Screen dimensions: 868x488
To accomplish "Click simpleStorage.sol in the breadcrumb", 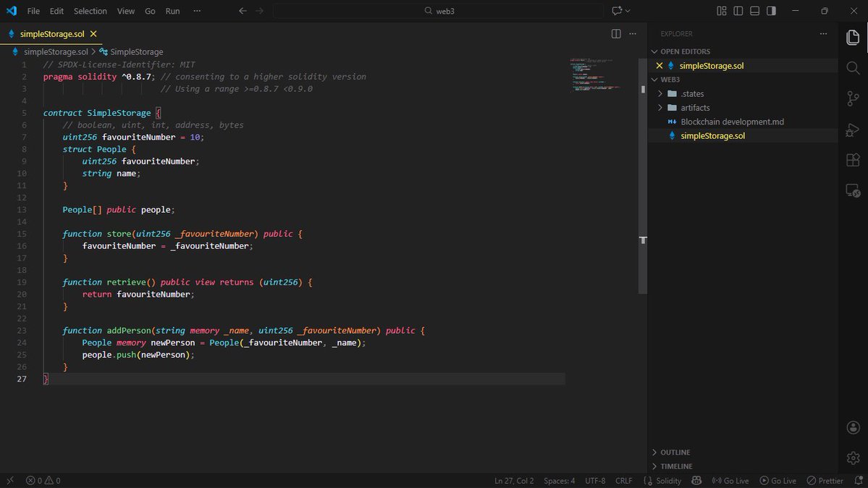I will click(x=56, y=51).
